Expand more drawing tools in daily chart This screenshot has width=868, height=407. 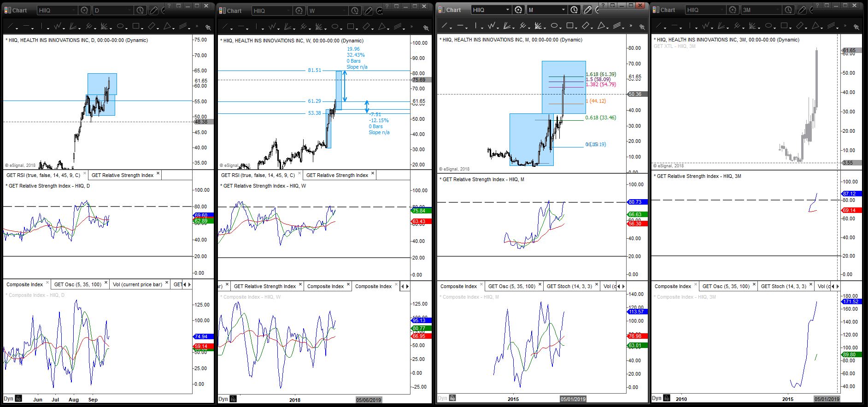point(197,26)
